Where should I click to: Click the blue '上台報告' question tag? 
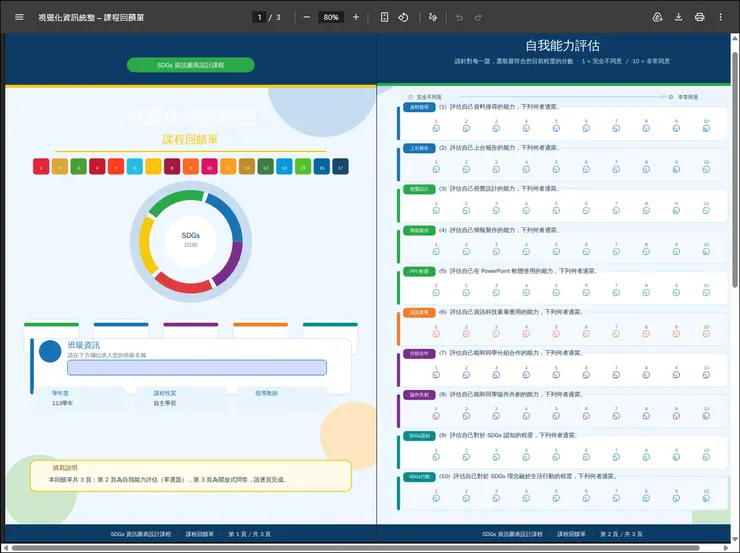(419, 148)
